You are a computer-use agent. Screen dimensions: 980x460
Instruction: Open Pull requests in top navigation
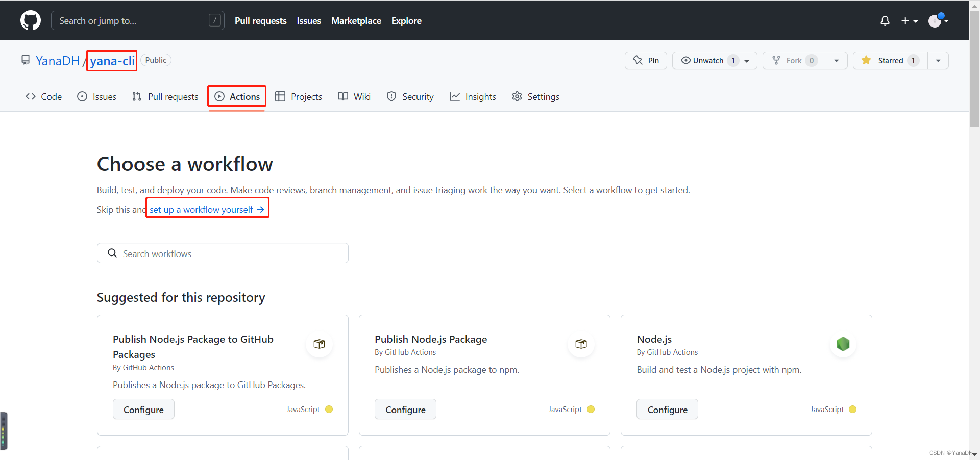[x=261, y=21]
